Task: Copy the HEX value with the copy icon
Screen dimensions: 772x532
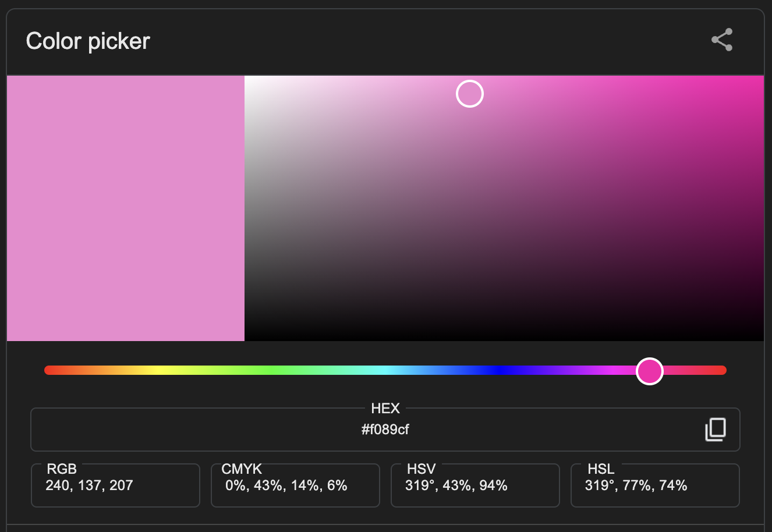Action: tap(716, 430)
